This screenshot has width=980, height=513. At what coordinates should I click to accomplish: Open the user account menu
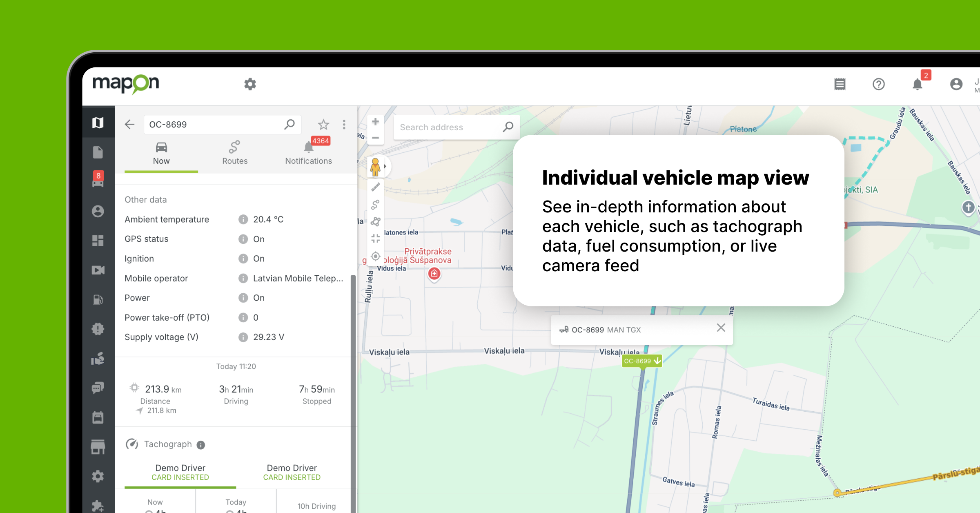956,84
